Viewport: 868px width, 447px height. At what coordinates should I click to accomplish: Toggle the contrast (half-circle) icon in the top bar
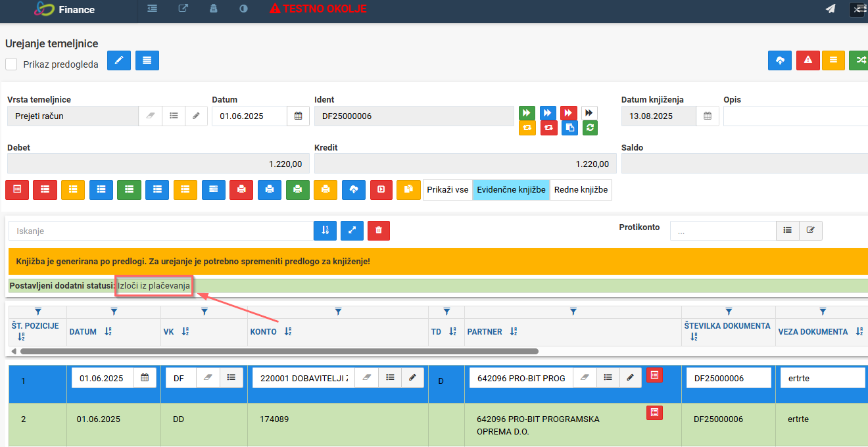(243, 9)
